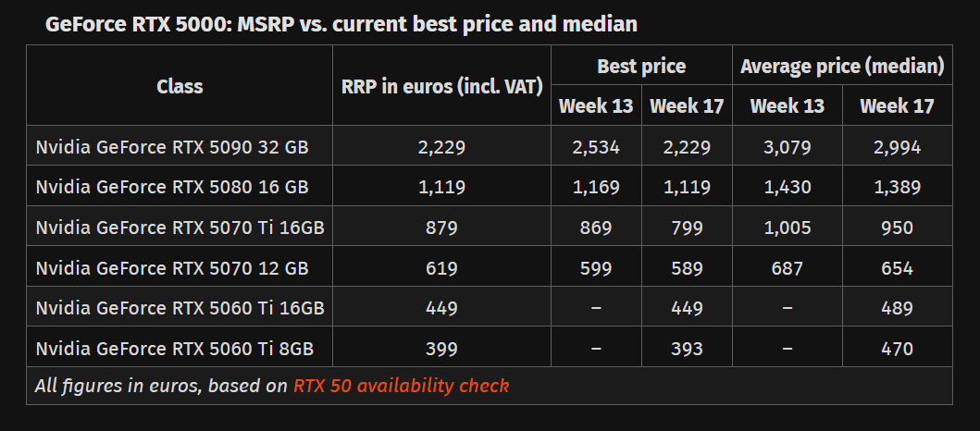Viewport: 980px width, 431px height.
Task: Select the 687 median price cell
Action: pyautogui.click(x=788, y=268)
